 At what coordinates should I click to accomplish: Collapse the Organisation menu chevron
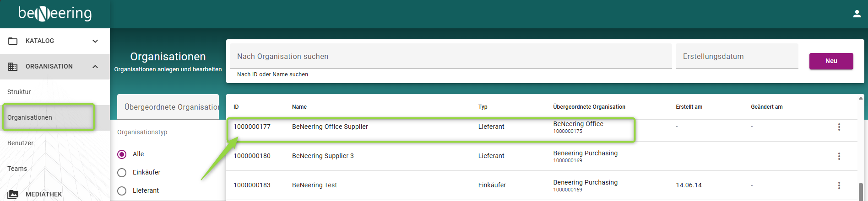tap(95, 67)
